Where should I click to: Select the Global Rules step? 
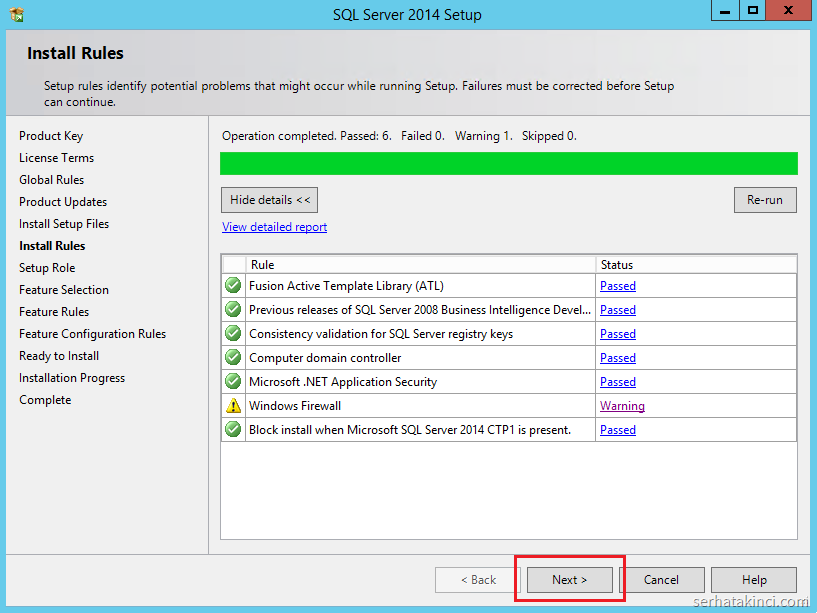52,180
